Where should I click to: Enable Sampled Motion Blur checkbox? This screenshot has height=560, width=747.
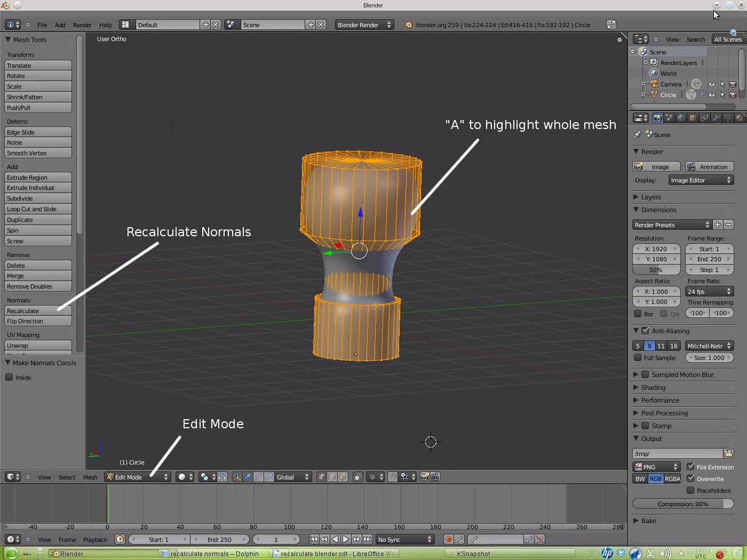tap(645, 374)
